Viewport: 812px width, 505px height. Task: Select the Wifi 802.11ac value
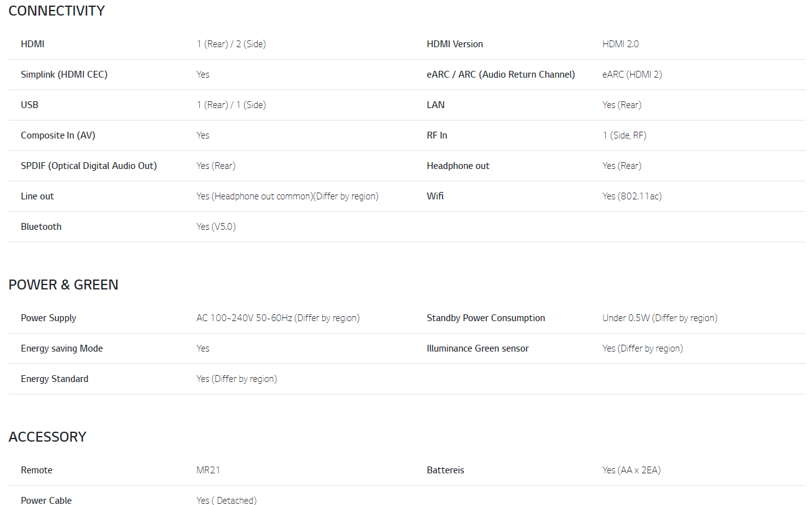631,196
